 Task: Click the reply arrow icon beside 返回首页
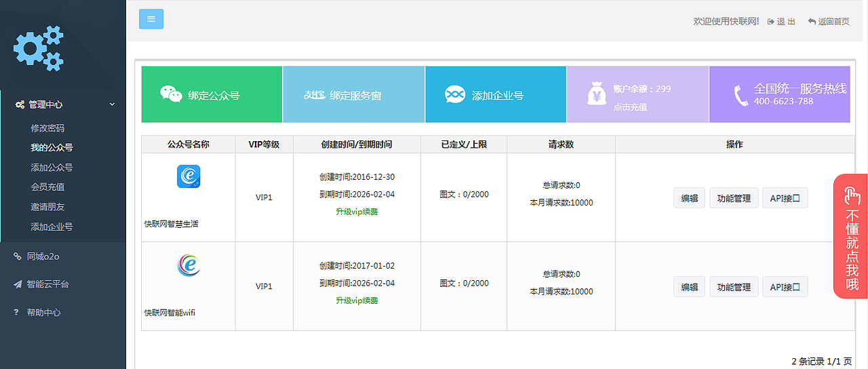[812, 22]
